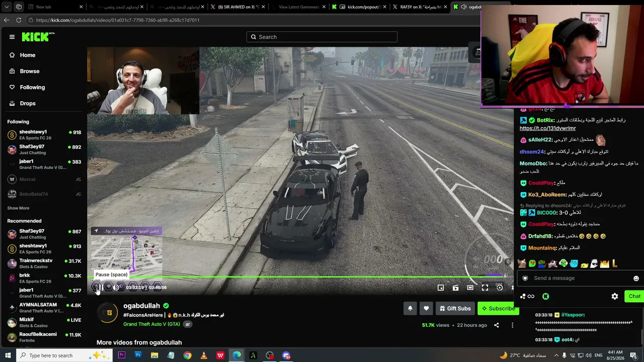The height and width of the screenshot is (362, 644).
Task: Click the Gift Subs button
Action: tap(455, 308)
